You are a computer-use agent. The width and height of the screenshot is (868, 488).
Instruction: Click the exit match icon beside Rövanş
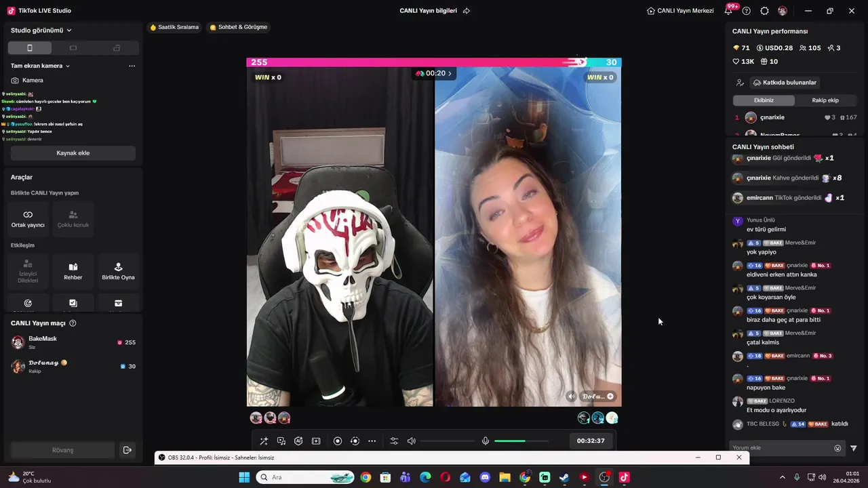[x=127, y=450]
